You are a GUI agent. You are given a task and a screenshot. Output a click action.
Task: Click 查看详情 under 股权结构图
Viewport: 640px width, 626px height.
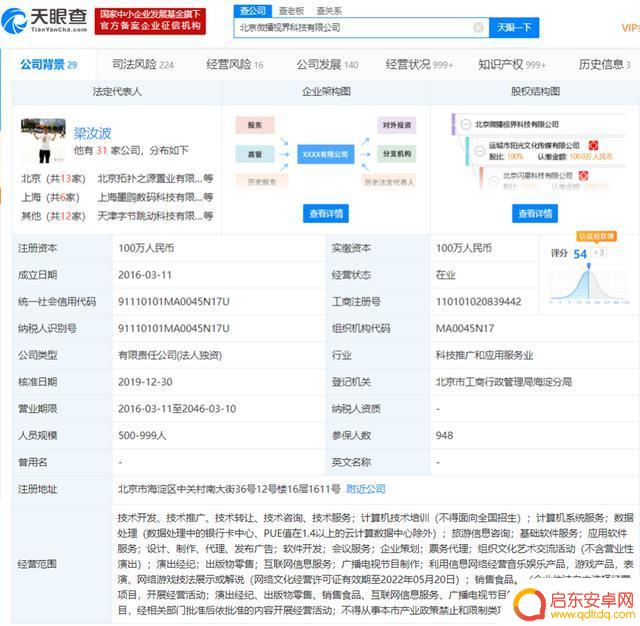[535, 213]
